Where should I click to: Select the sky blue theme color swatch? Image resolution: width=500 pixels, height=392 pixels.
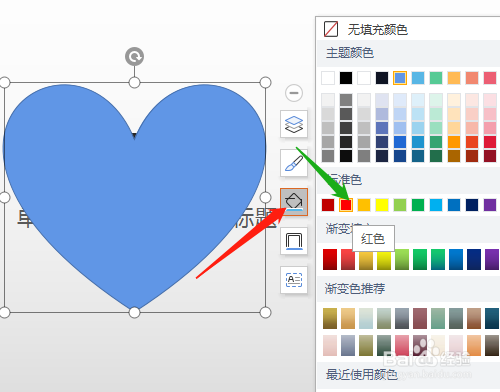click(418, 78)
